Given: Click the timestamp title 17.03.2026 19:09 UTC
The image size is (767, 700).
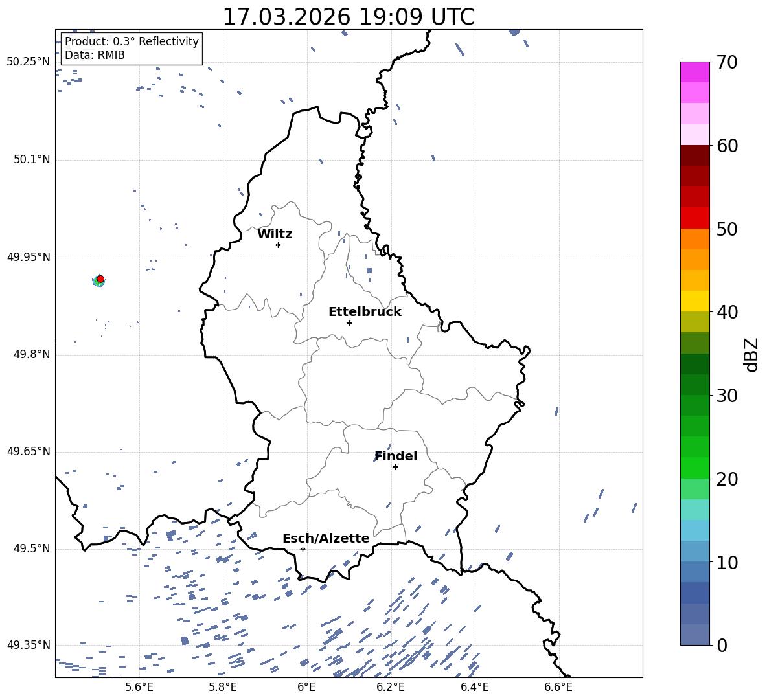Looking at the screenshot, I should pyautogui.click(x=349, y=17).
